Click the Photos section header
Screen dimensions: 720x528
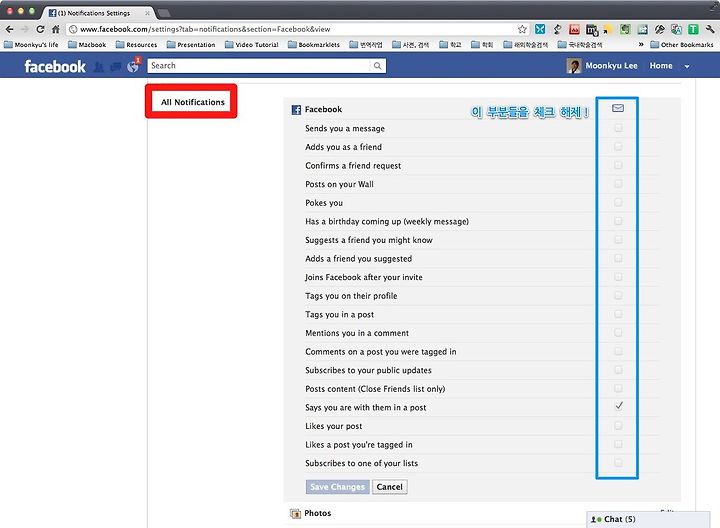coord(317,513)
